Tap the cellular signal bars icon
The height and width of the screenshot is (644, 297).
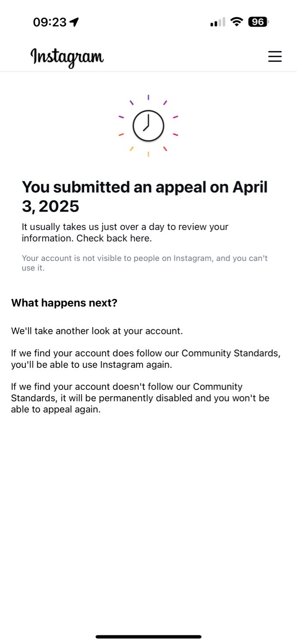tap(217, 22)
